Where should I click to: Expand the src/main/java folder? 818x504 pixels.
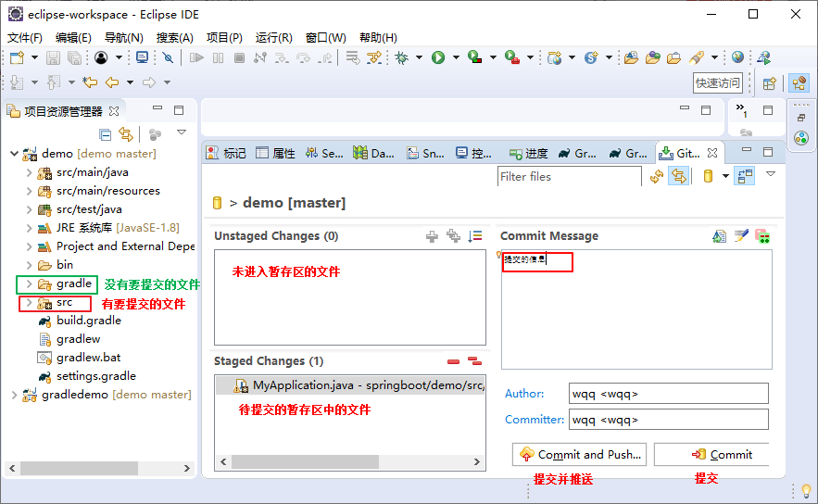click(x=30, y=172)
